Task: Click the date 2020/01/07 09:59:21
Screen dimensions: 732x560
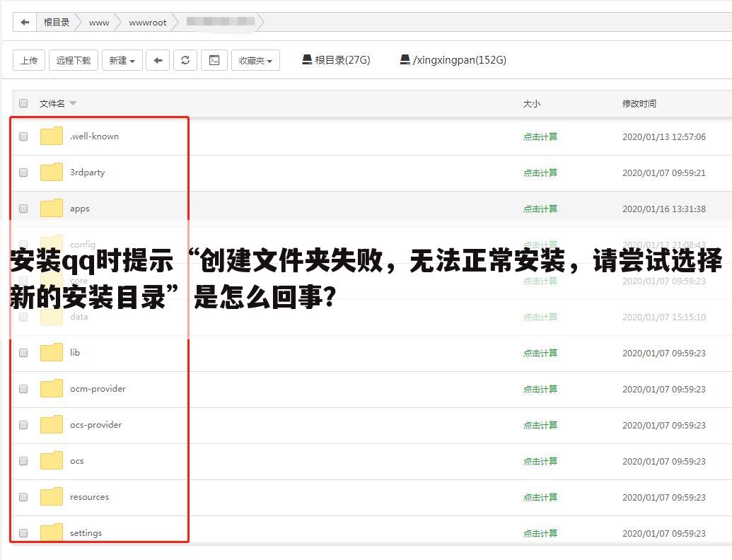Action: (664, 173)
